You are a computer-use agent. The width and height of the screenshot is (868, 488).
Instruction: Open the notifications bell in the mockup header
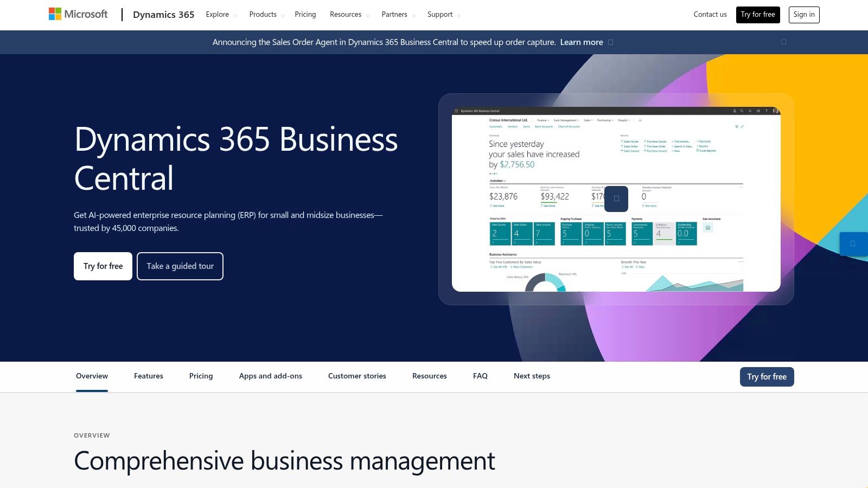[x=750, y=111]
